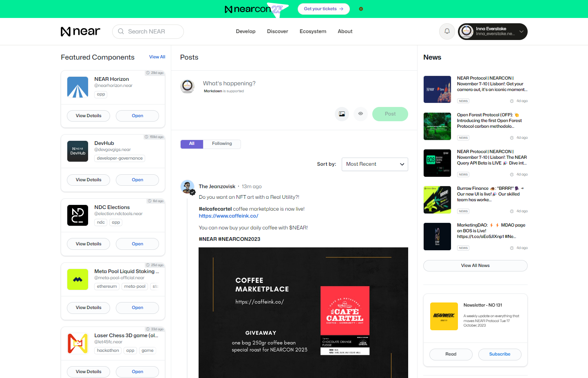Open the caffeink.co link in post
Viewport: 588px width, 378px height.
click(228, 216)
